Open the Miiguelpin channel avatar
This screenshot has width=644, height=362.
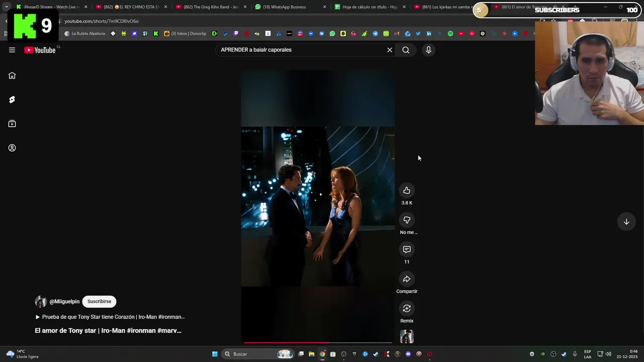41,302
